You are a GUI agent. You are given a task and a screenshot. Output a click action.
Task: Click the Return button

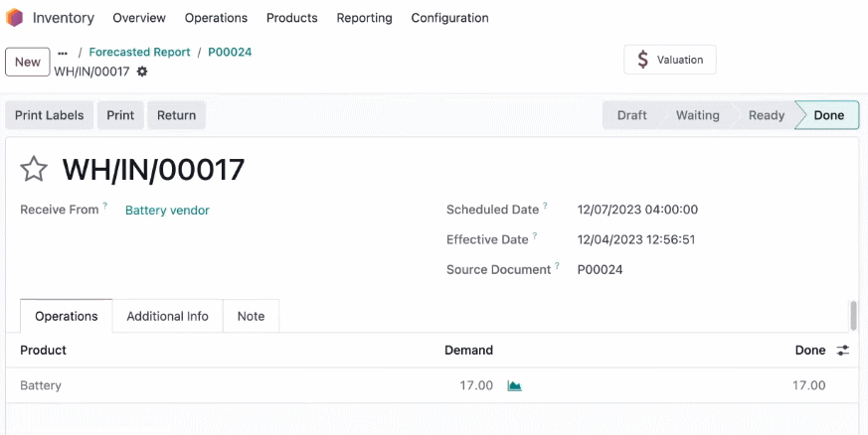click(x=177, y=115)
